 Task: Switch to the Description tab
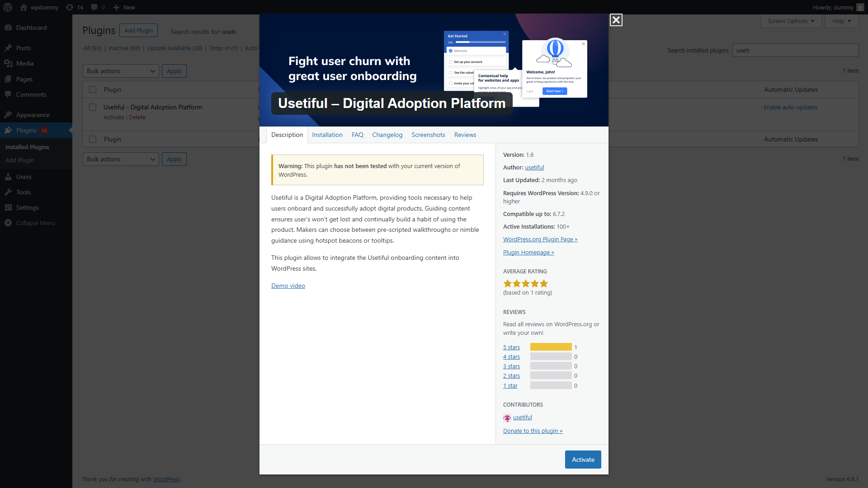point(287,135)
